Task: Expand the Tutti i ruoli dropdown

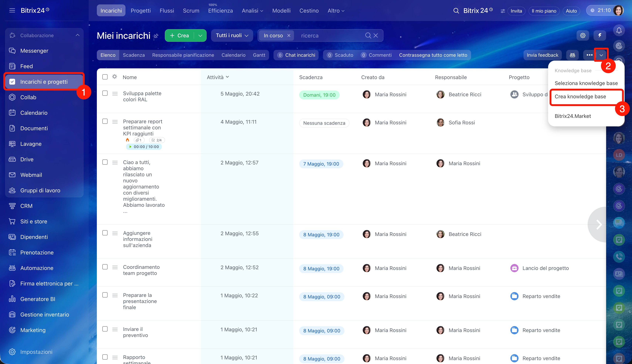Action: 232,35
